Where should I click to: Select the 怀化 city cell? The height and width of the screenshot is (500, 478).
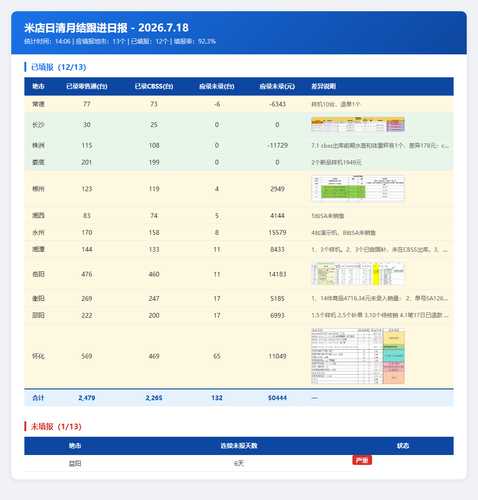[38, 356]
